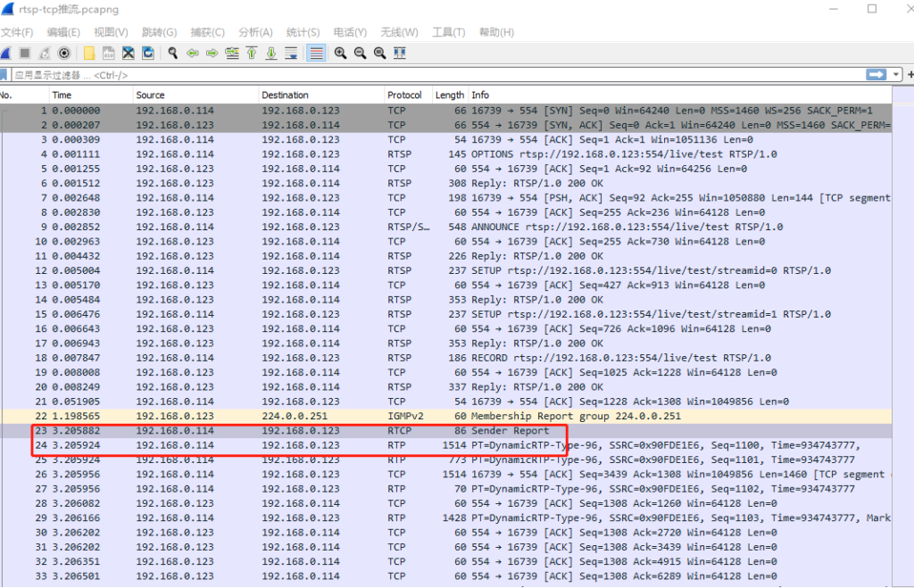This screenshot has width=914, height=588.
Task: Go forward to the next packet
Action: click(212, 54)
